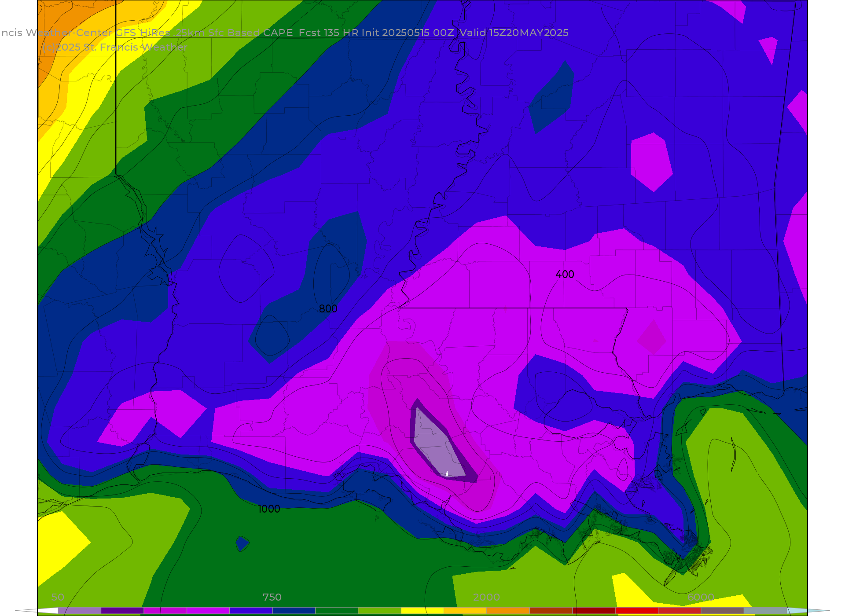Select the yellow color bar segment
Screen dimensions: 845x616
point(422,611)
